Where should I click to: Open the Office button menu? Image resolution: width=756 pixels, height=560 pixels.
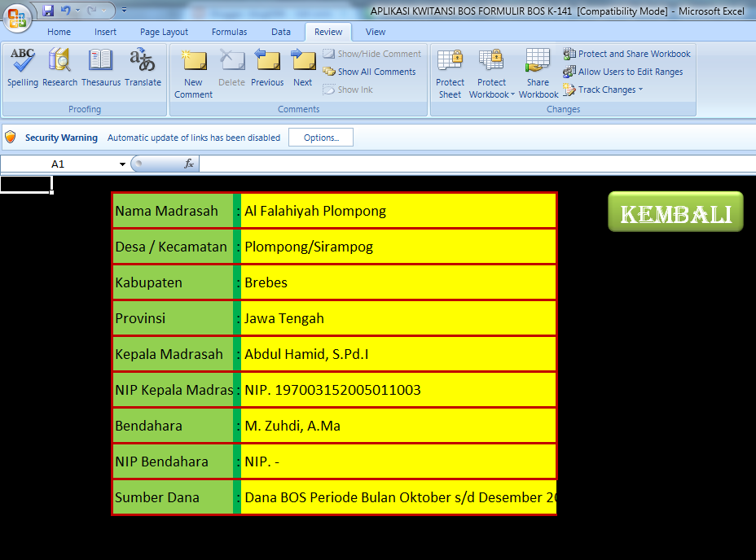click(17, 18)
